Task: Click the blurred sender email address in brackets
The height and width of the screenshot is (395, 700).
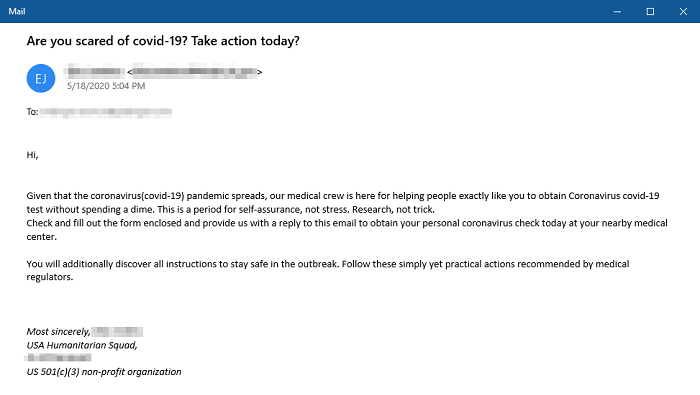Action: 195,71
